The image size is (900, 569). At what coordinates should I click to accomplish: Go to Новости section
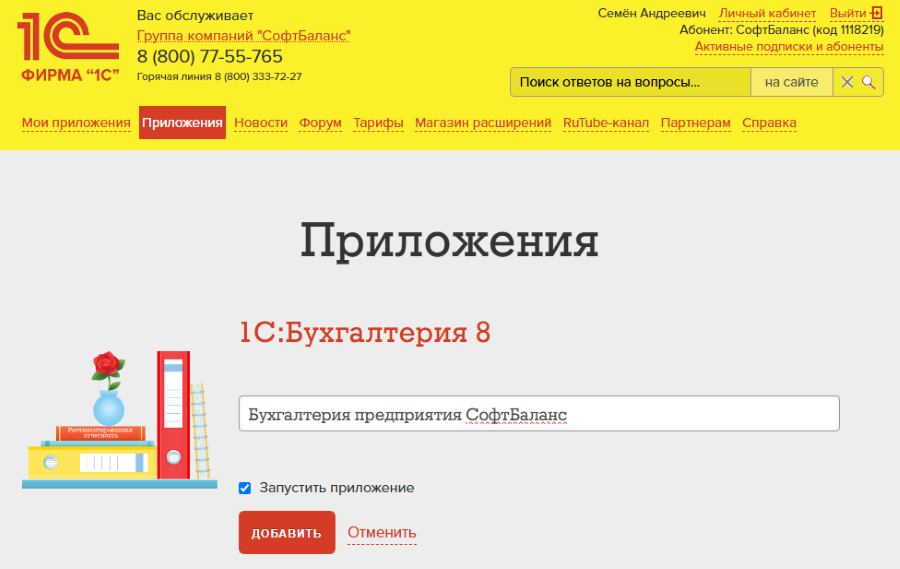[x=261, y=123]
